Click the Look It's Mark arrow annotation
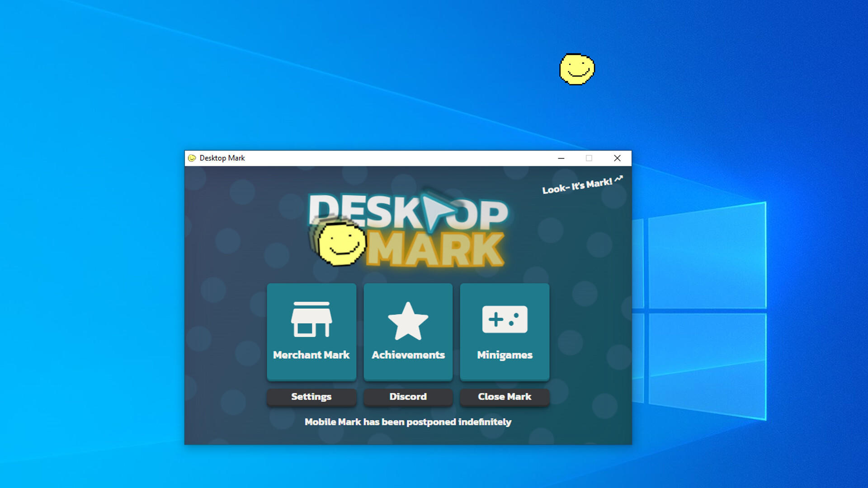This screenshot has height=488, width=868. tap(622, 176)
